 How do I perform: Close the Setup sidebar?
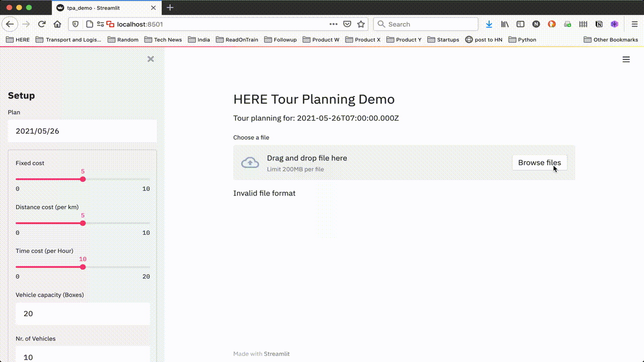150,59
